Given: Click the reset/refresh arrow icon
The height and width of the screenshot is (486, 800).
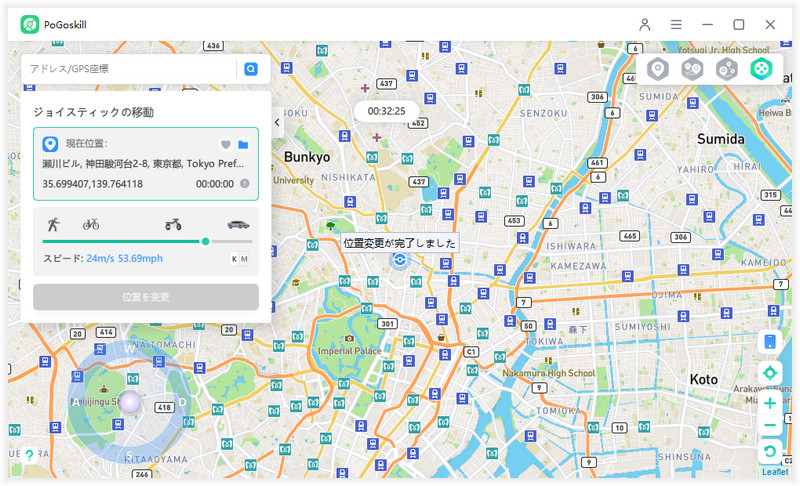Looking at the screenshot, I should coord(770,451).
